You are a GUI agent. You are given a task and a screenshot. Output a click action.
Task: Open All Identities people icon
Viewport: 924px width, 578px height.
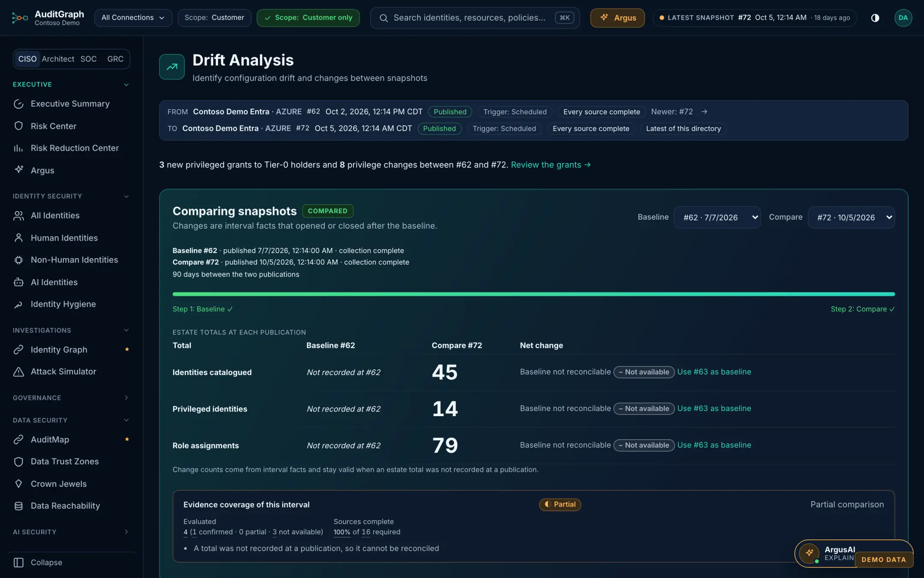(18, 215)
